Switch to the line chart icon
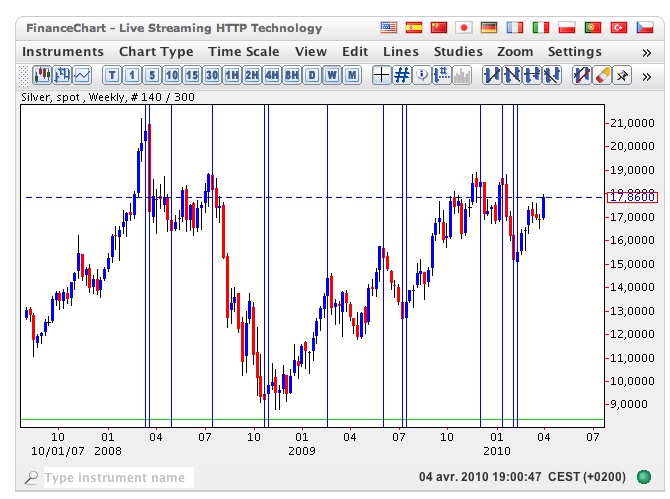Viewport: 670px width, 499px height. [81, 74]
